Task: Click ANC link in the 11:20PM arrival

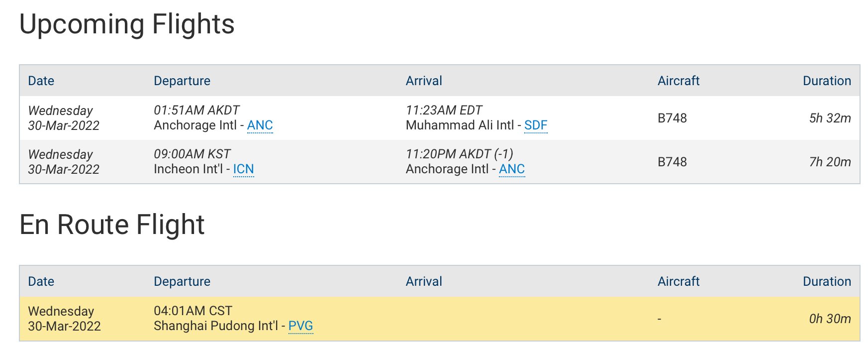Action: tap(512, 169)
